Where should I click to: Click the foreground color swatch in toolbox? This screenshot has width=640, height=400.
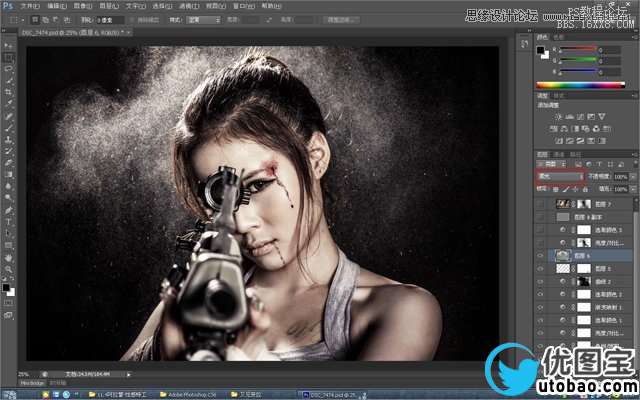[x=6, y=288]
